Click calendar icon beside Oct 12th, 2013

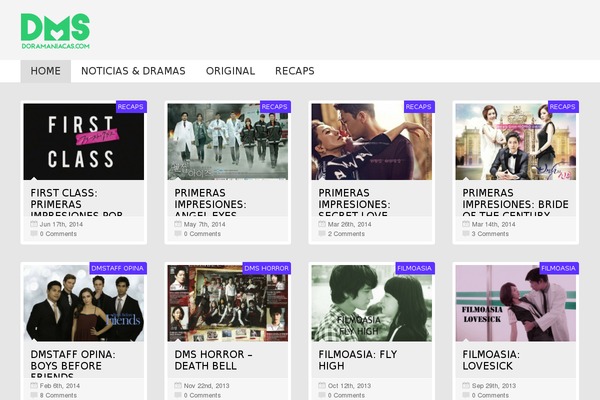pyautogui.click(x=322, y=385)
